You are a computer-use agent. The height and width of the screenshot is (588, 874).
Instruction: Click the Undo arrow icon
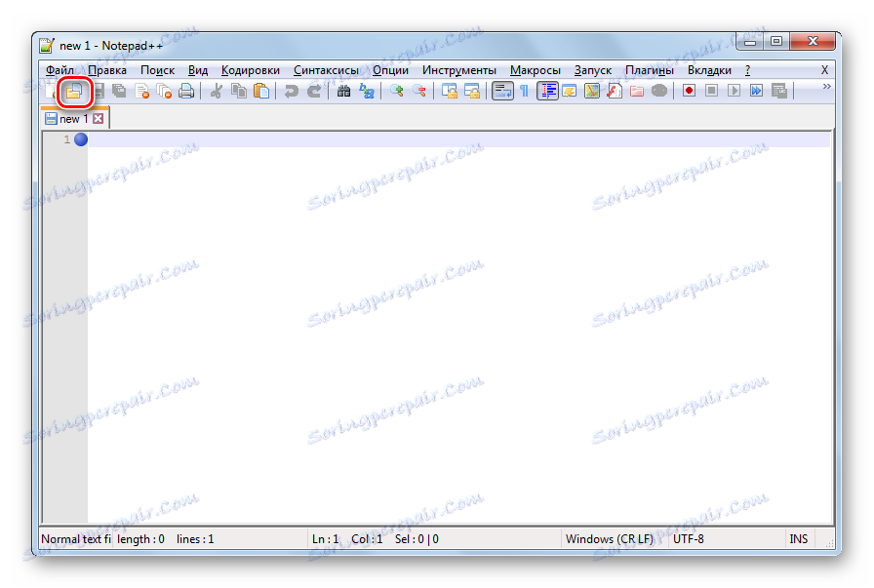point(291,91)
